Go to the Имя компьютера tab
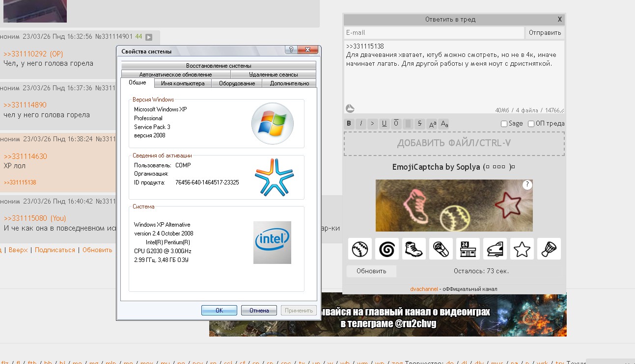The width and height of the screenshot is (635, 364). (x=183, y=83)
